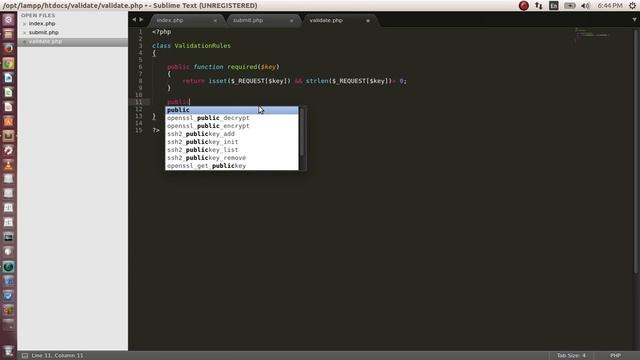This screenshot has width=640, height=360.
Task: Click the '?>' closing tag
Action: tap(156, 130)
